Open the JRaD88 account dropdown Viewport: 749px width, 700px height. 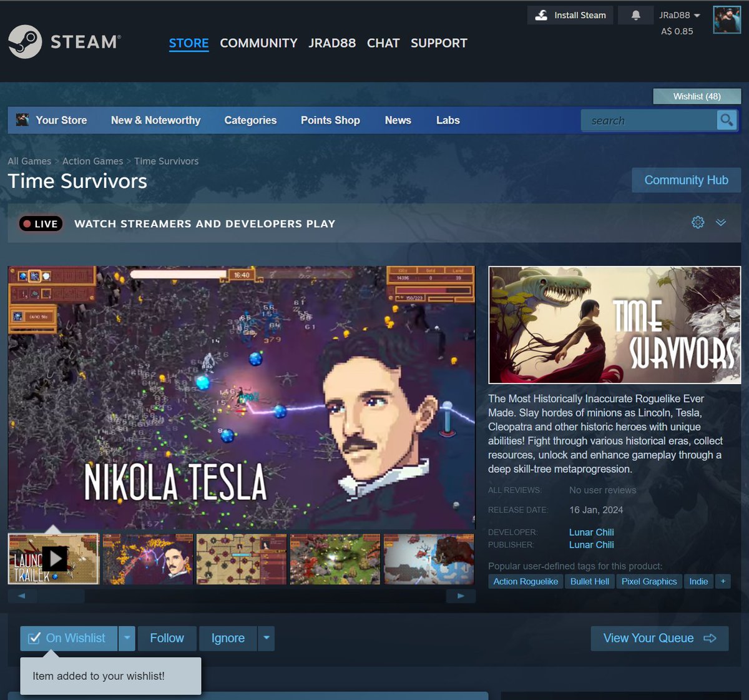(680, 15)
